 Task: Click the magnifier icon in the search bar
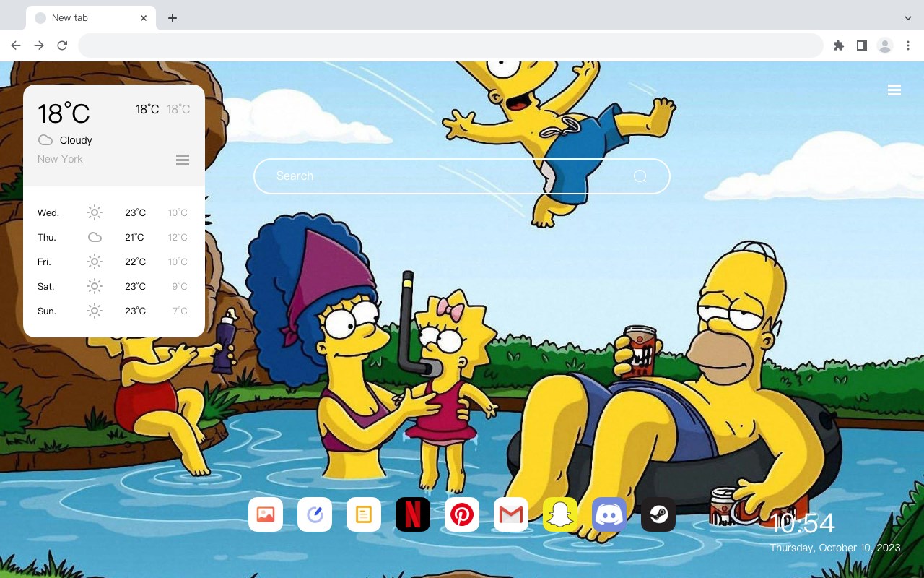click(x=640, y=176)
